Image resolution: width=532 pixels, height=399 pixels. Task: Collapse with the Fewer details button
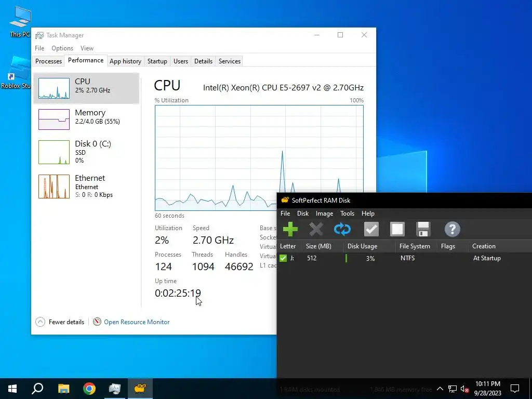click(x=60, y=322)
